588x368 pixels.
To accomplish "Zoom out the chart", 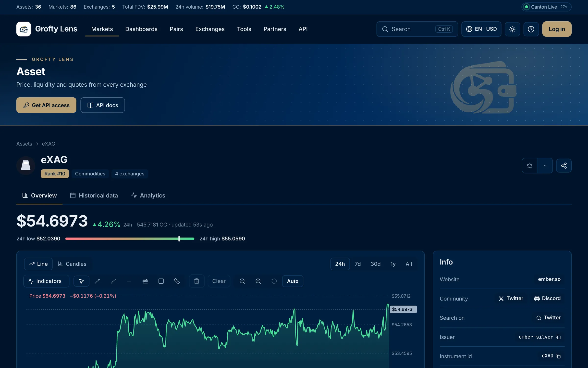I will (x=242, y=281).
